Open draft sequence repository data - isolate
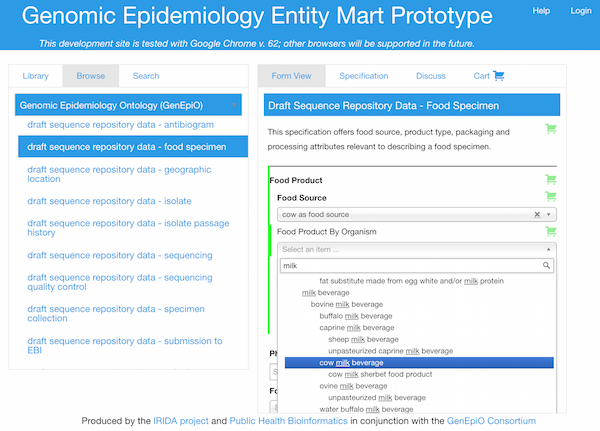The width and height of the screenshot is (600, 431). coord(109,201)
